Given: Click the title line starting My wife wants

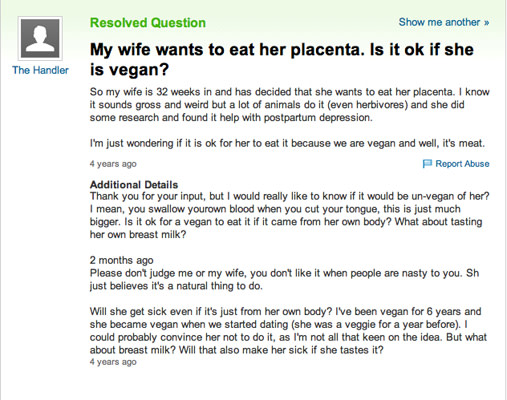Looking at the screenshot, I should 282,50.
